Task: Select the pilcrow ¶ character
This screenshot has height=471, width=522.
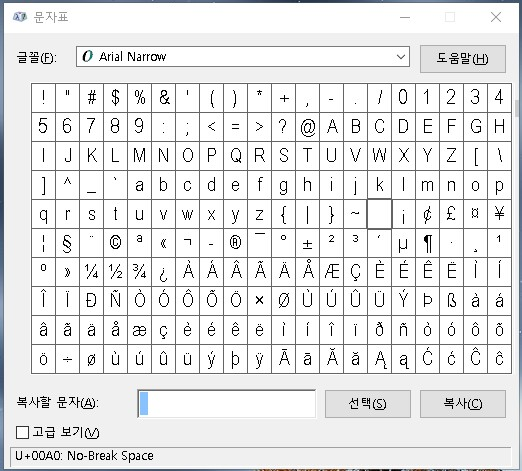Action: point(427,243)
